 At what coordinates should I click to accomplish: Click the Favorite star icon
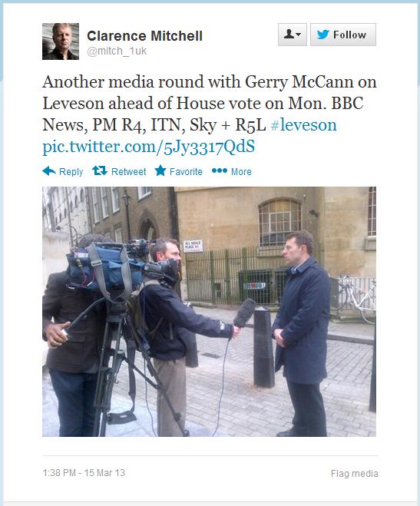point(160,170)
